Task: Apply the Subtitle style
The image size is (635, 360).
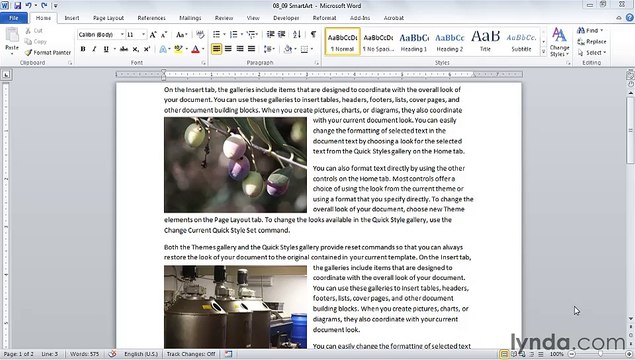Action: (521, 42)
